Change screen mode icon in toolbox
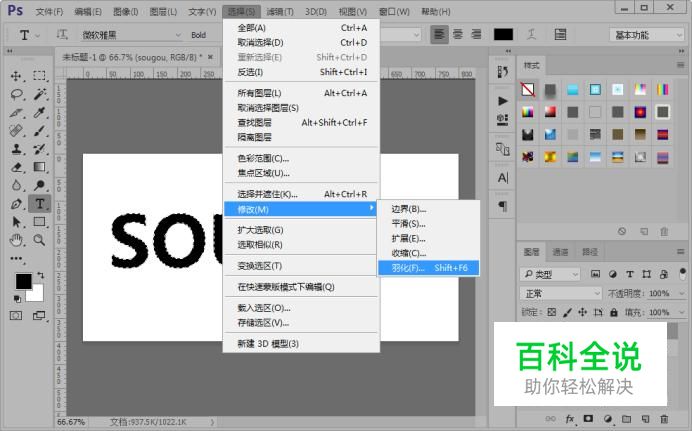This screenshot has width=692, height=431. (x=39, y=315)
